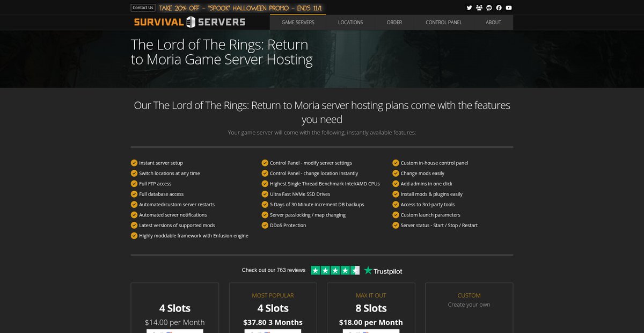Click 'Custom in-house control panel' text

point(435,163)
